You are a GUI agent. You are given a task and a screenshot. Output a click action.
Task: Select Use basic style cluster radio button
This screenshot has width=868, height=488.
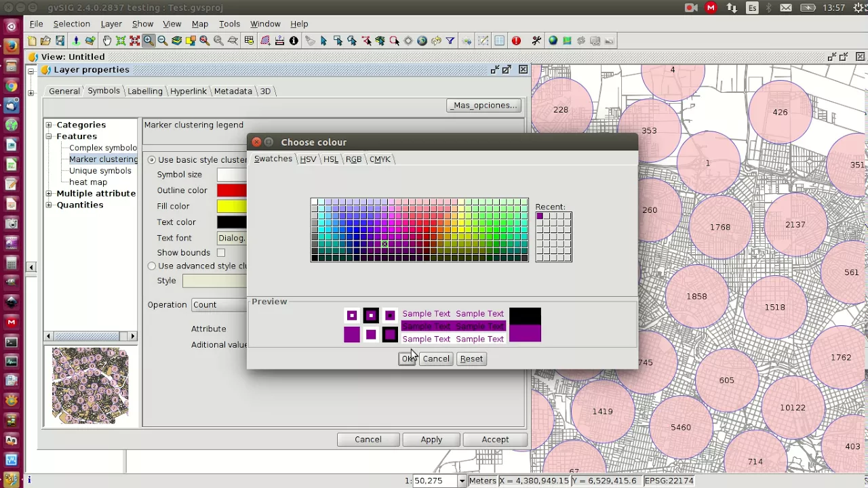152,160
